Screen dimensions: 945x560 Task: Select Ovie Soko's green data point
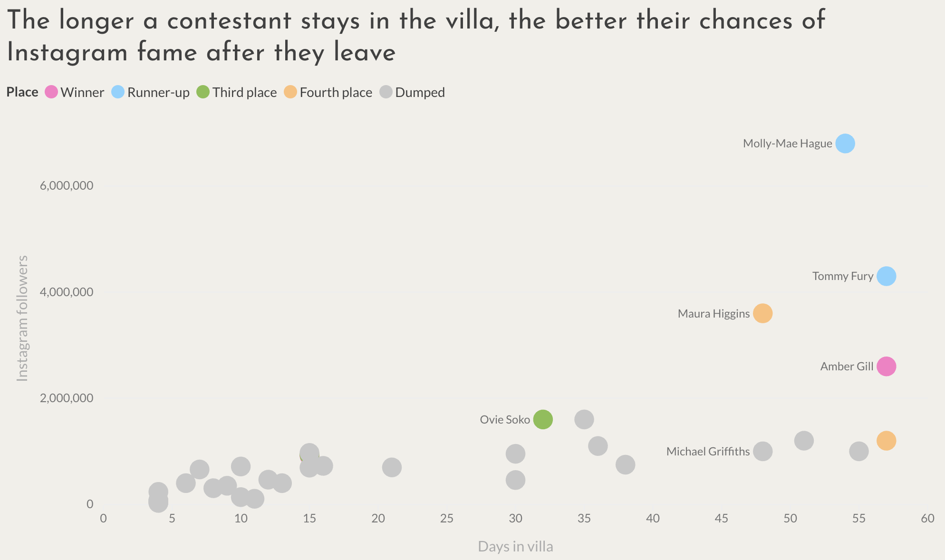543,420
